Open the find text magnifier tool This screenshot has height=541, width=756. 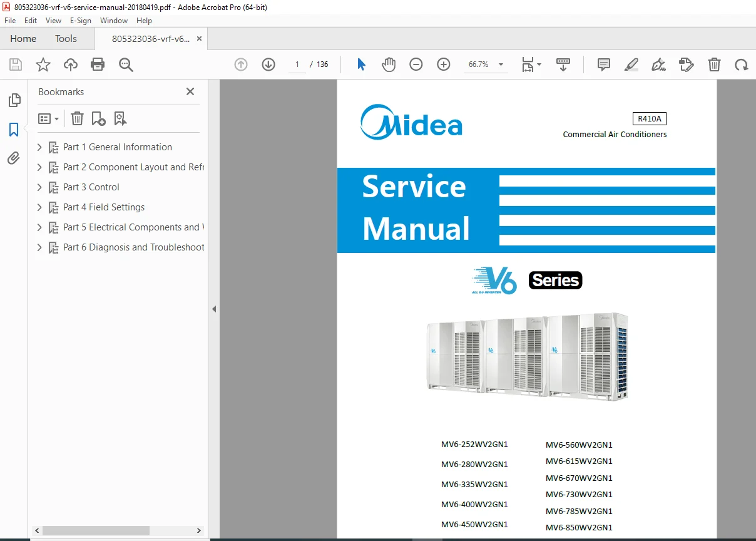coord(126,64)
